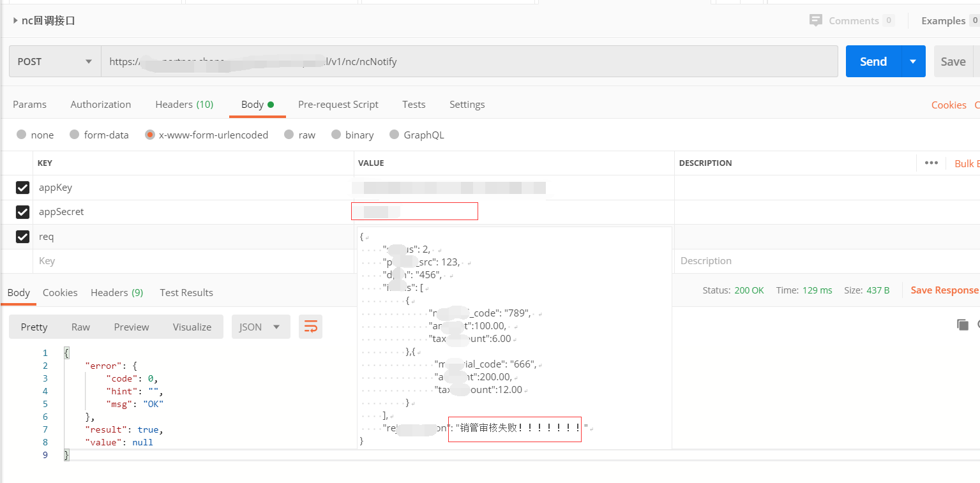
Task: Open the Pre-request Script tab
Action: pyautogui.click(x=338, y=104)
